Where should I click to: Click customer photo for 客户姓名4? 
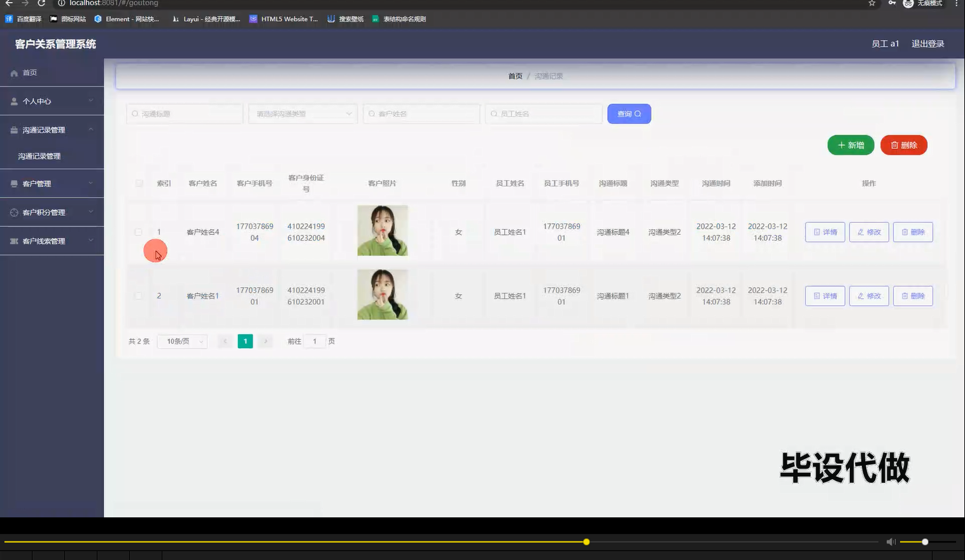(383, 230)
